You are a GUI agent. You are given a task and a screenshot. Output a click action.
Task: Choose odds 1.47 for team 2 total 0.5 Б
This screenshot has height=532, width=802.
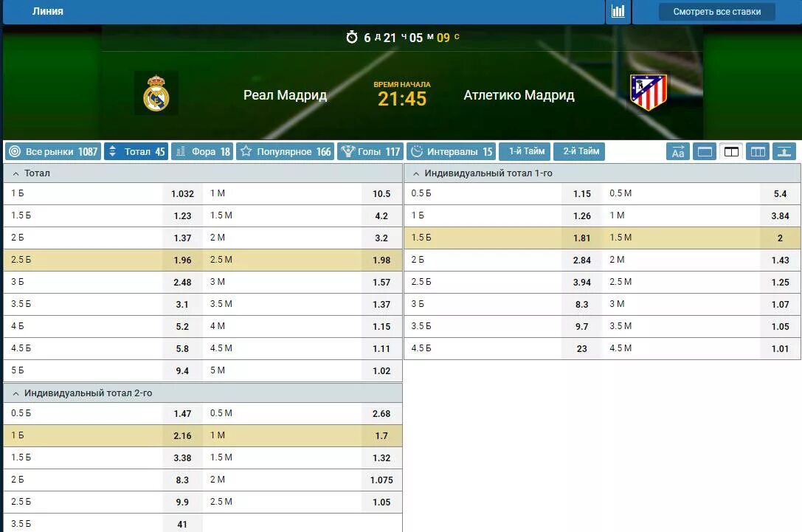pos(182,414)
